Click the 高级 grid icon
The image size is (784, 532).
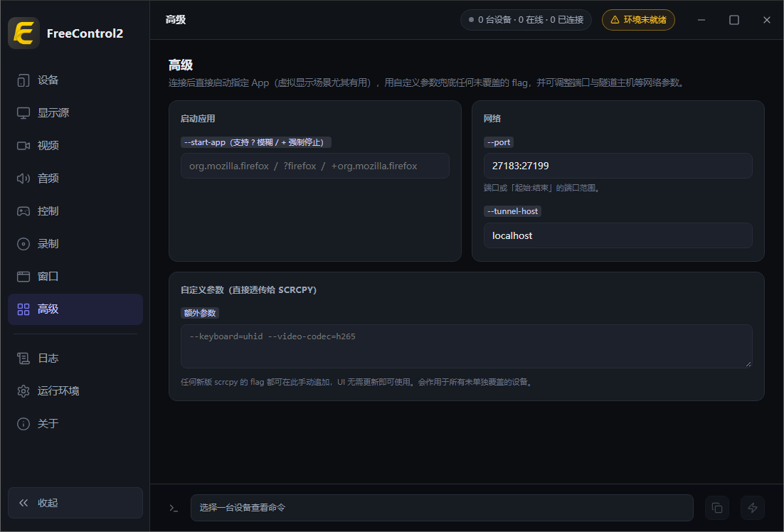(x=23, y=309)
